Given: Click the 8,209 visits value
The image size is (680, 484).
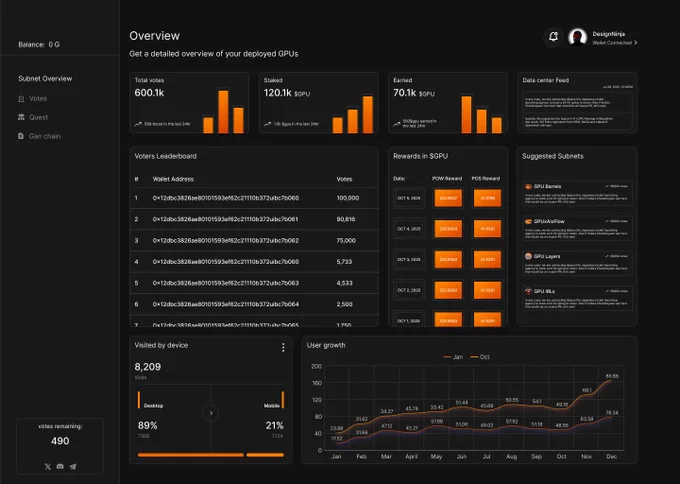Looking at the screenshot, I should click(x=147, y=367).
